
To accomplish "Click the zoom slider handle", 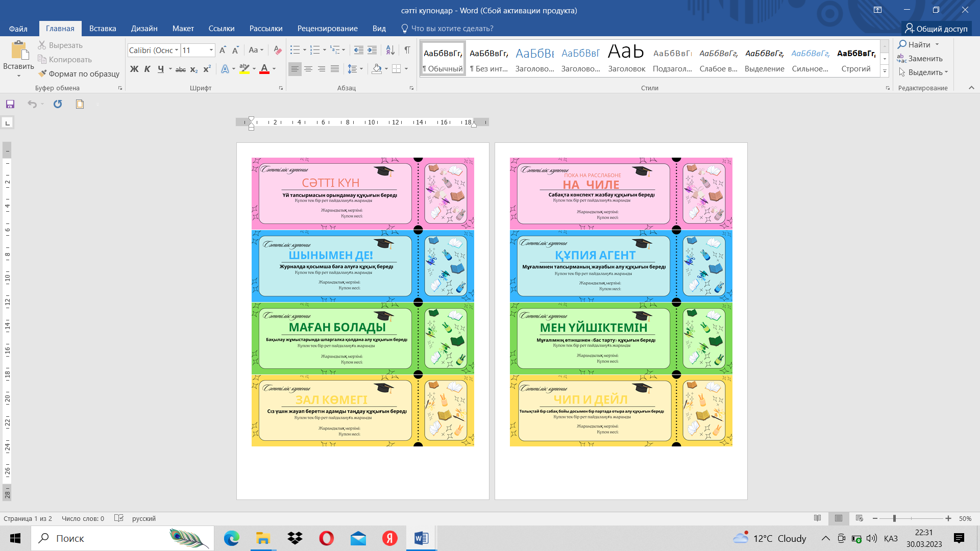I will click(894, 518).
